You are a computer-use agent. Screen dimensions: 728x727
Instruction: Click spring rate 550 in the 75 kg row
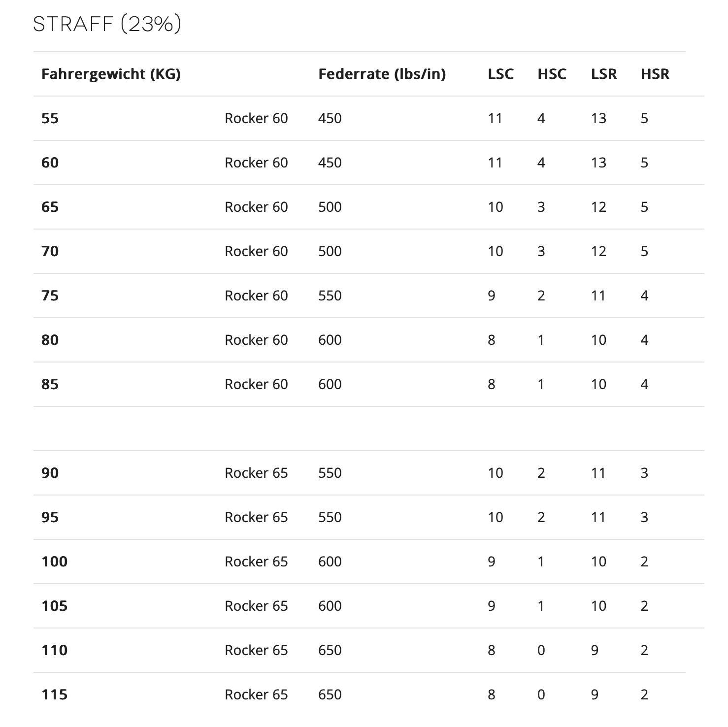pyautogui.click(x=330, y=296)
